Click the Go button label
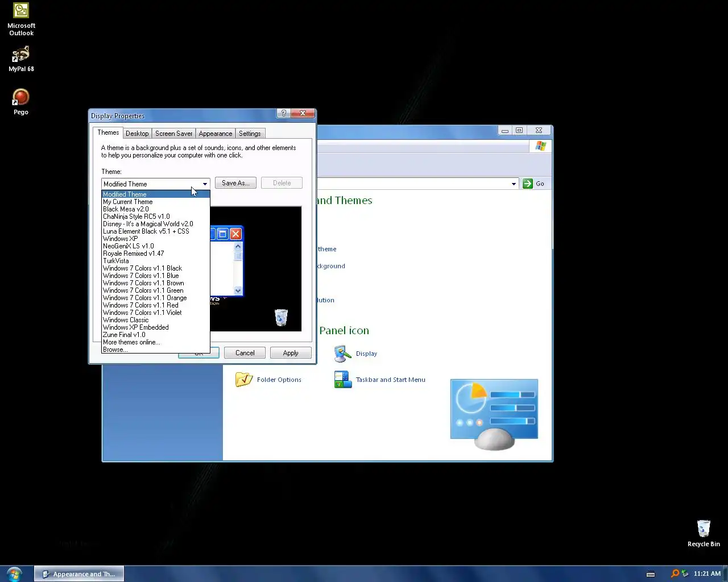This screenshot has width=728, height=582. (x=540, y=184)
